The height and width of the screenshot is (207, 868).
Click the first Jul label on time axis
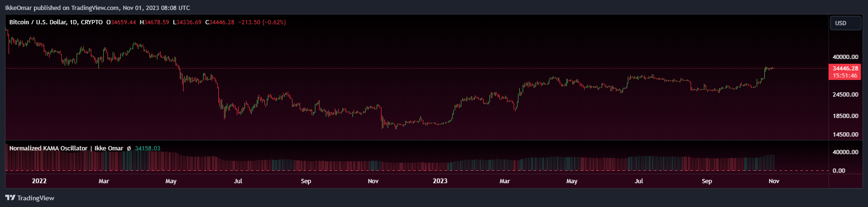coord(238,181)
